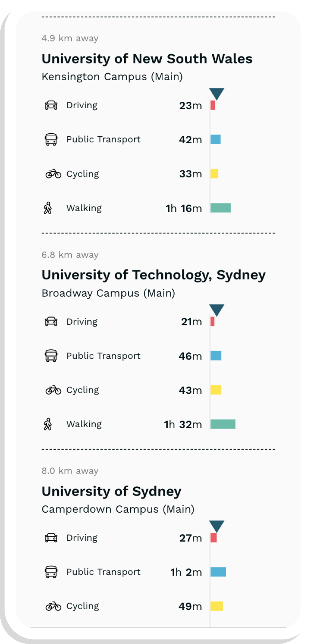Screen dimensions: 312x644
Task: Click the car icon under University of Sydney
Action: 51,538
